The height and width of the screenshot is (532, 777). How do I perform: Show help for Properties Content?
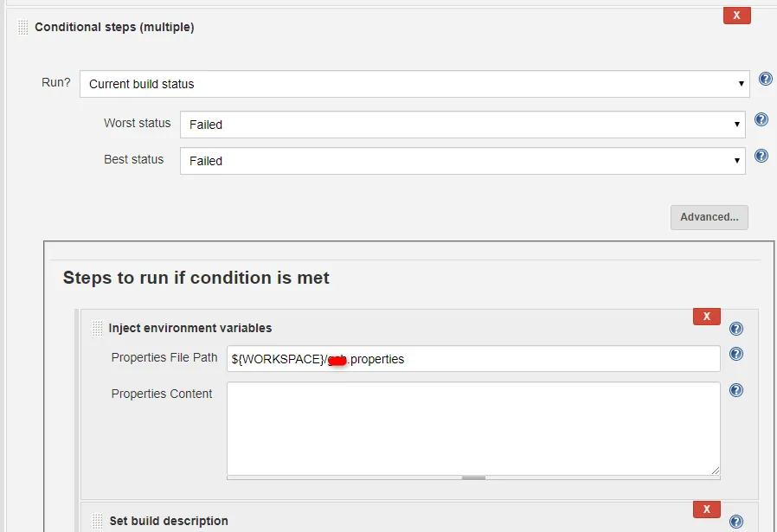[736, 390]
